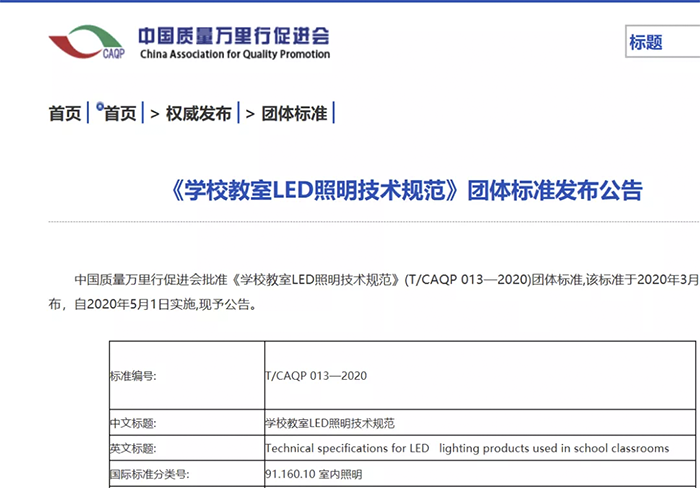The height and width of the screenshot is (488, 700).
Task: Click the T/CAQP 013—2020 table cell
Action: (316, 376)
